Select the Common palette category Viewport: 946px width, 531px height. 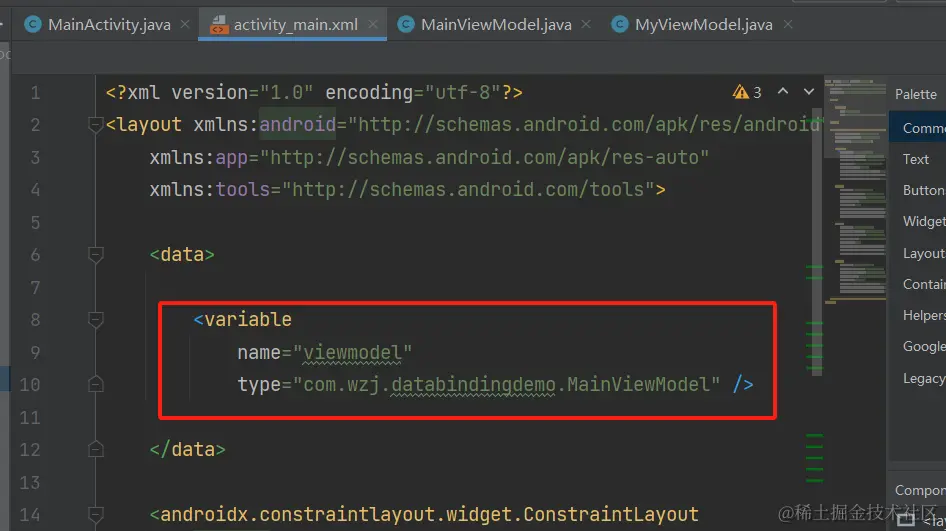918,128
